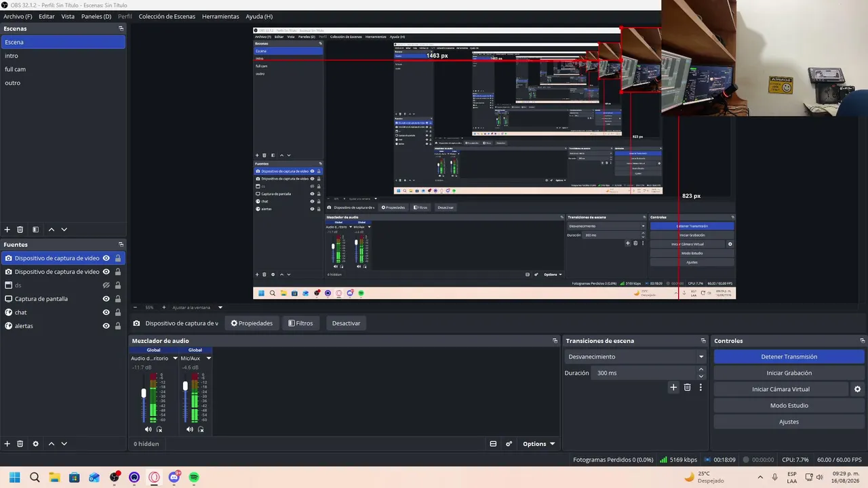Enable Modo Estudio
The width and height of the screenshot is (868, 488).
click(789, 405)
